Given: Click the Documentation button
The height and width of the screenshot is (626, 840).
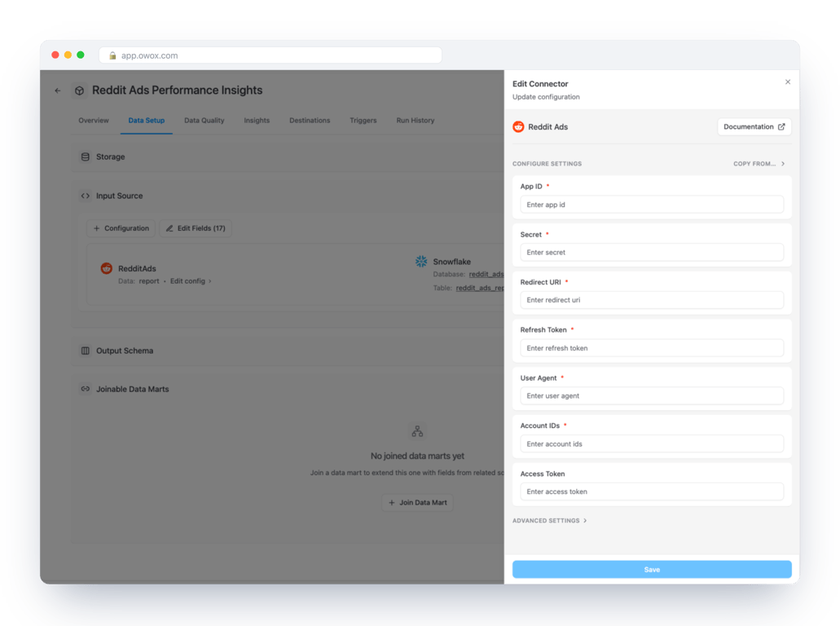Looking at the screenshot, I should click(x=754, y=127).
